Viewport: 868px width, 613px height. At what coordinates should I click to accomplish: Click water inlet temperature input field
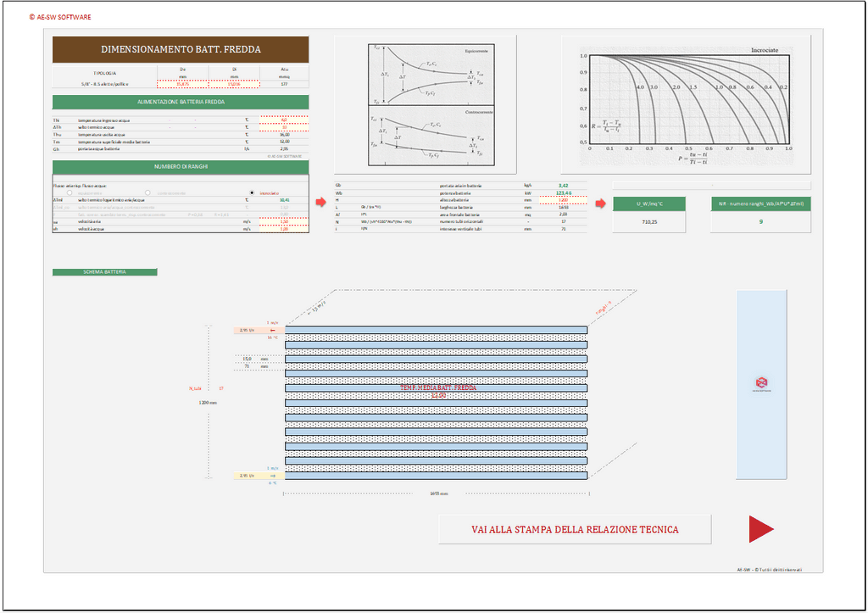pos(284,120)
